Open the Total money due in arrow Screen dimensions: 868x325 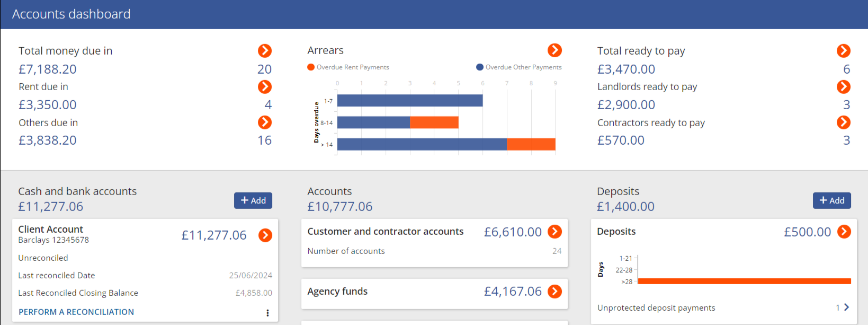[265, 51]
